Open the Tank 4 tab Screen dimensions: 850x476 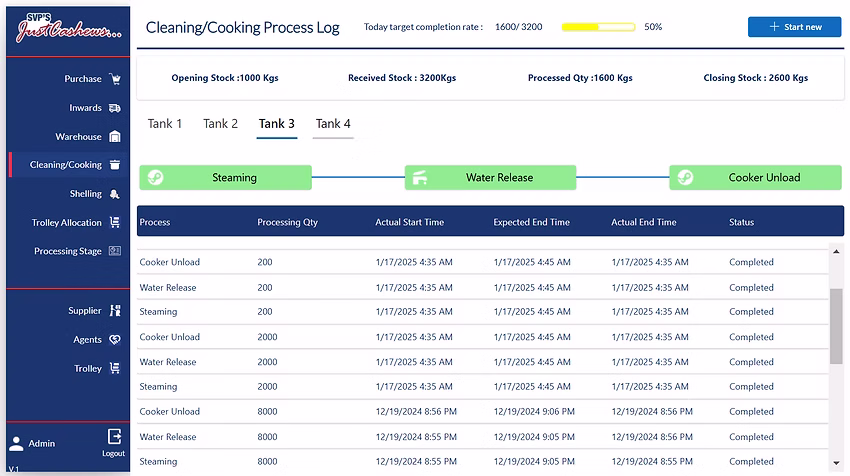tap(333, 124)
